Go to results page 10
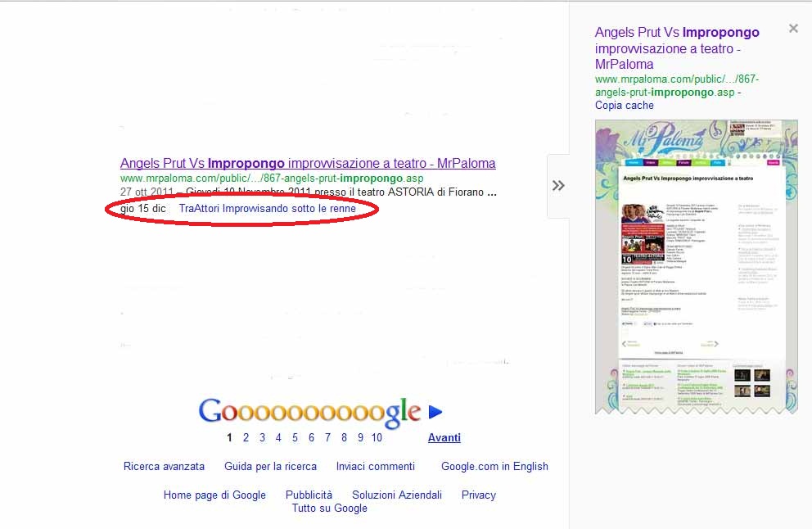Image resolution: width=812 pixels, height=529 pixels. tap(377, 438)
